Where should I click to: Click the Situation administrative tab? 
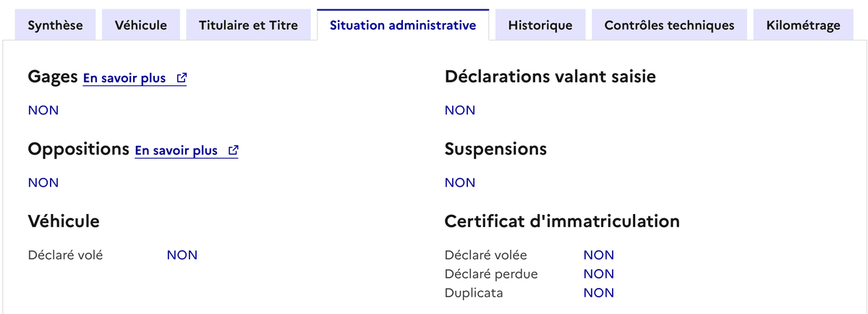coord(402,25)
